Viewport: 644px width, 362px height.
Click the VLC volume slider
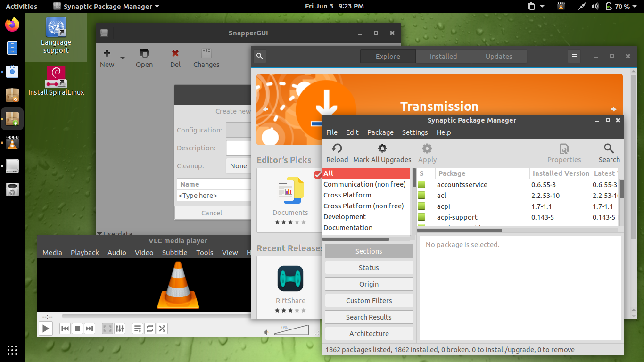coord(291,330)
